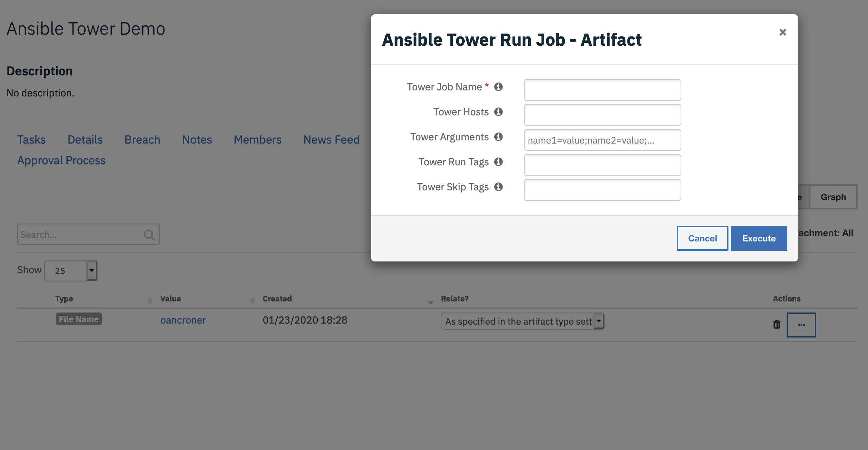Cancel the run job dialog

(x=702, y=238)
